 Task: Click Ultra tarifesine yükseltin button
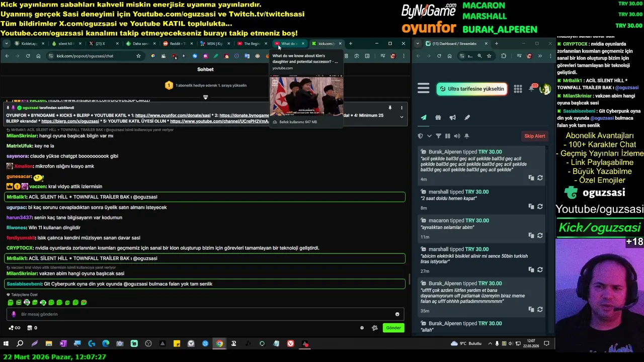click(472, 89)
